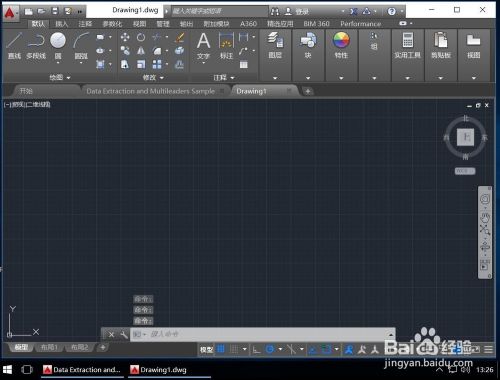Click the Rectangle tool icon in Draw panel
The height and width of the screenshot is (380, 500).
point(100,37)
